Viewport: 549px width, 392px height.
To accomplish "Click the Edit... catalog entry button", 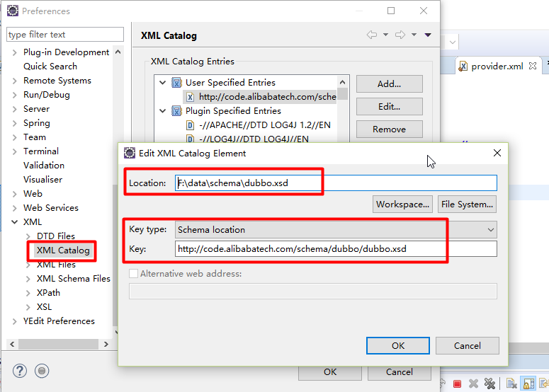I will [x=390, y=107].
